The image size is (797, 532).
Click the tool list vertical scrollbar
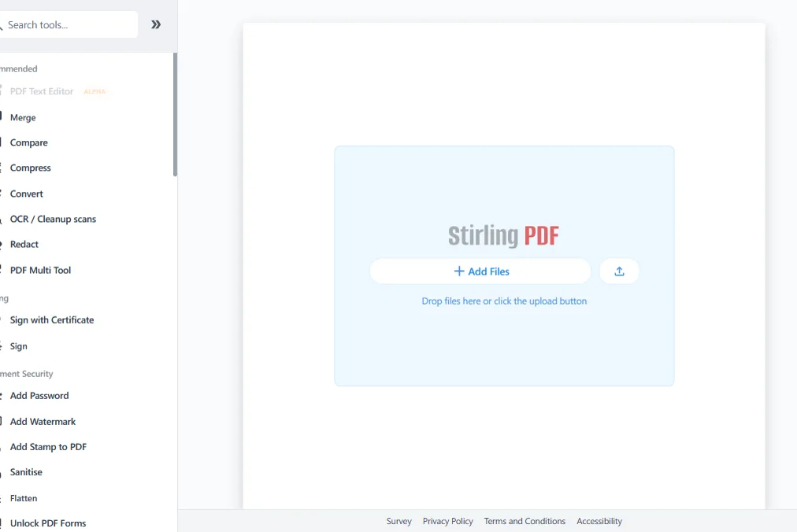point(176,115)
